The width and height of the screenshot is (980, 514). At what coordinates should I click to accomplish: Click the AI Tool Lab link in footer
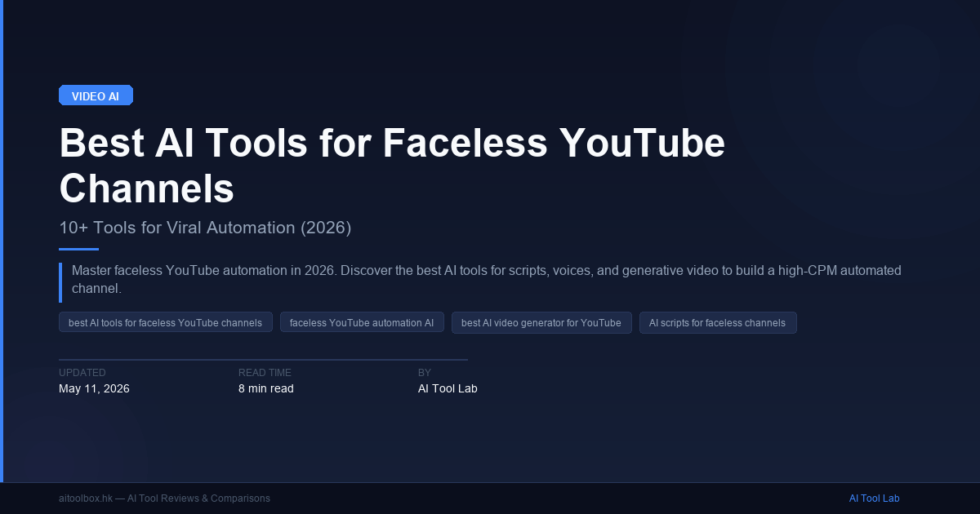[x=874, y=498]
